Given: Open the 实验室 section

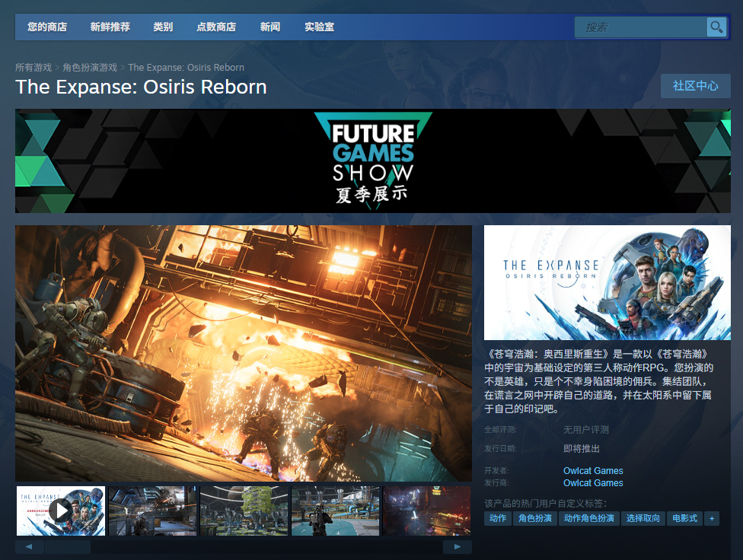Looking at the screenshot, I should [x=320, y=27].
